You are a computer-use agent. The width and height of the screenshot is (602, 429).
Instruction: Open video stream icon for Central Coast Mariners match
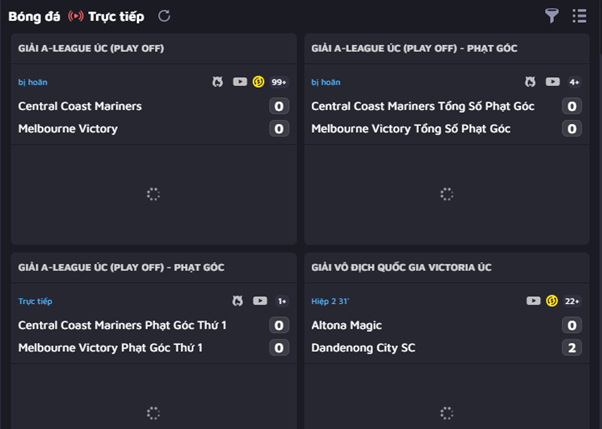[x=240, y=82]
